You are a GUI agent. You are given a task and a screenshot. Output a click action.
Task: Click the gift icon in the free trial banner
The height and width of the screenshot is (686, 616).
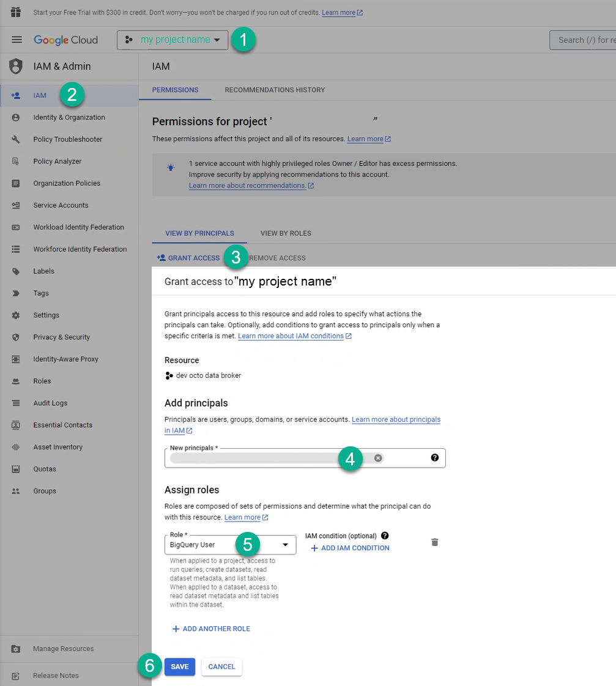pyautogui.click(x=16, y=12)
